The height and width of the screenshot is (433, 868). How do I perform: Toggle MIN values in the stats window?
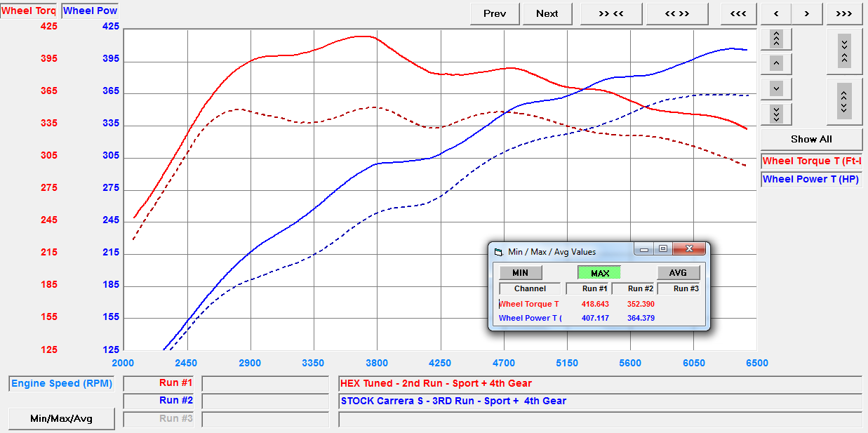[x=520, y=273]
